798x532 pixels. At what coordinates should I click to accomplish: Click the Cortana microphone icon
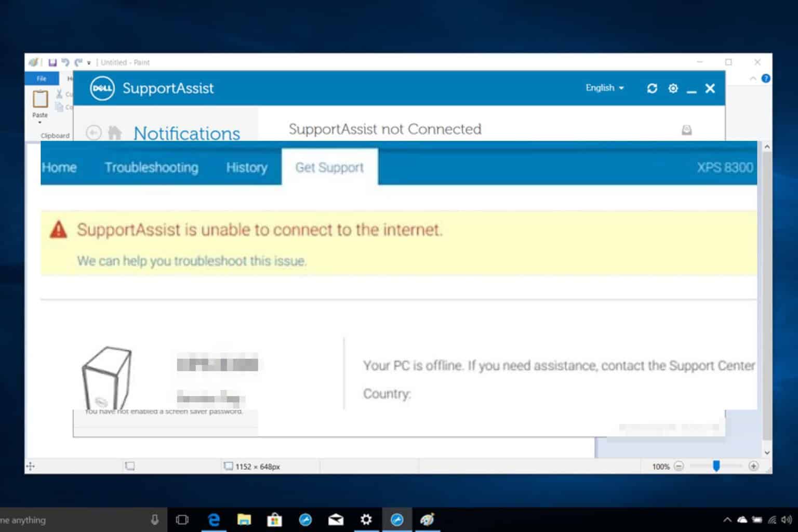pos(154,520)
